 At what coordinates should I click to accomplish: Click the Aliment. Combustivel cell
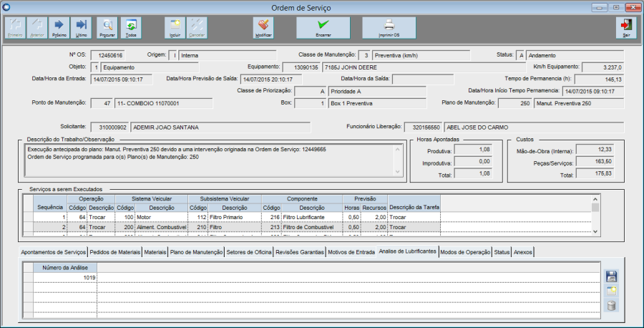[x=162, y=227]
